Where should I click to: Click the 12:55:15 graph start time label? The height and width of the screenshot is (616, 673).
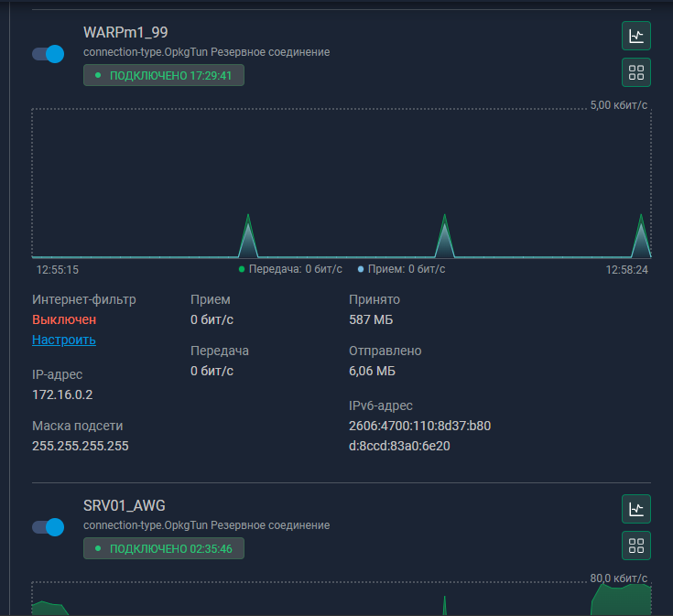pos(58,270)
